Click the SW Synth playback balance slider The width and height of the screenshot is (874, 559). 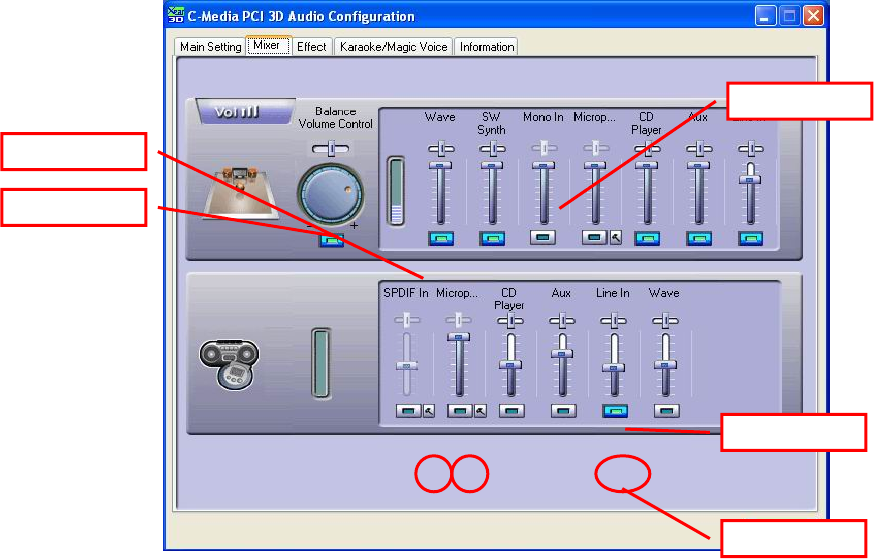492,149
